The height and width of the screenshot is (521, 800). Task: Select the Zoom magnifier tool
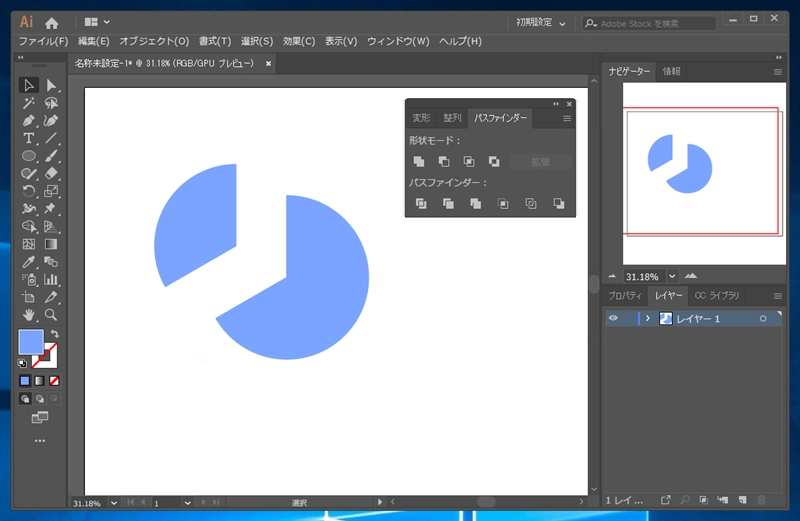tap(51, 315)
